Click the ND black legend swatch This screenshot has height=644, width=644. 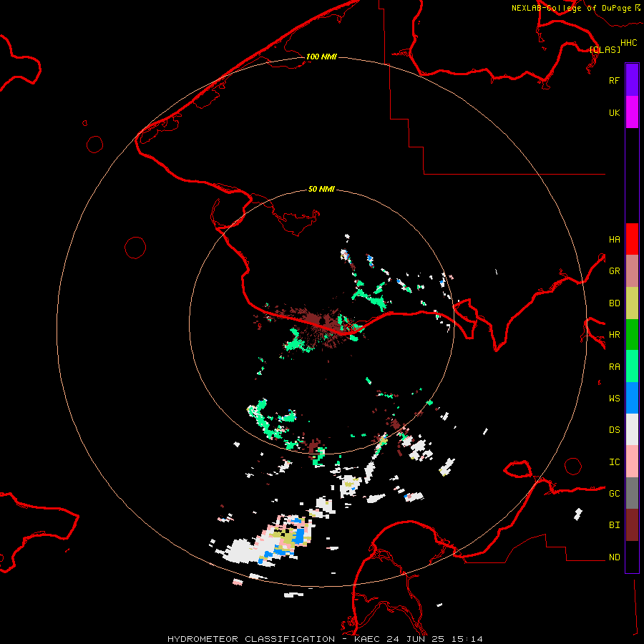tap(632, 557)
